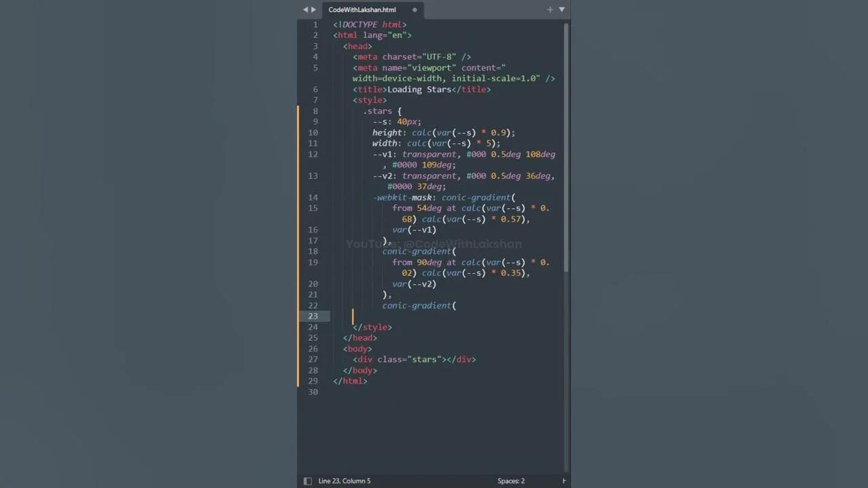Click the back navigation arrow
Image resolution: width=868 pixels, height=488 pixels.
305,9
